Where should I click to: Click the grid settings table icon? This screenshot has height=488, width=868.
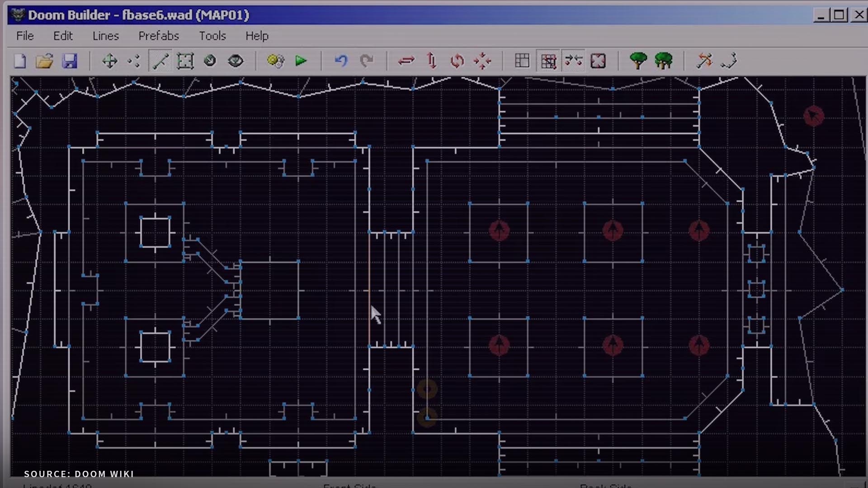[522, 61]
